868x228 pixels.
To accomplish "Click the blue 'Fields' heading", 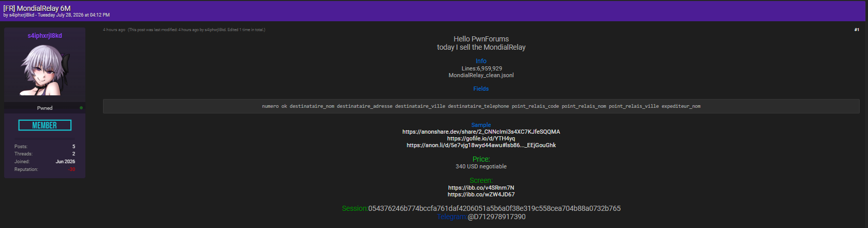I will [481, 89].
